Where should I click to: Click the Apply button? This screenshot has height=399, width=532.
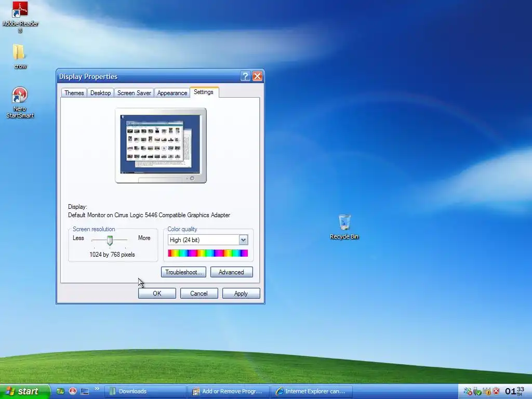click(241, 294)
